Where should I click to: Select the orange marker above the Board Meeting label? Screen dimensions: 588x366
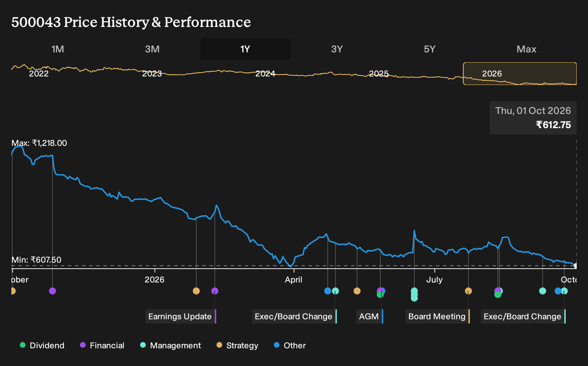click(468, 291)
